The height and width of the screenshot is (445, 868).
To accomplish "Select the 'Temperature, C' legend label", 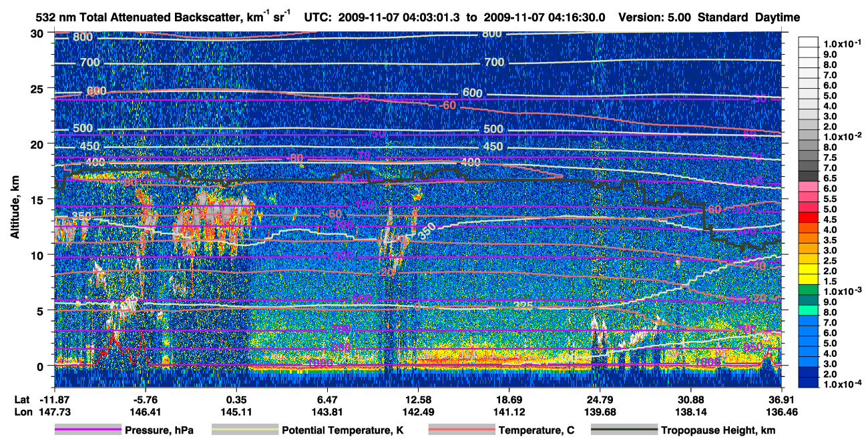I will pyautogui.click(x=536, y=430).
